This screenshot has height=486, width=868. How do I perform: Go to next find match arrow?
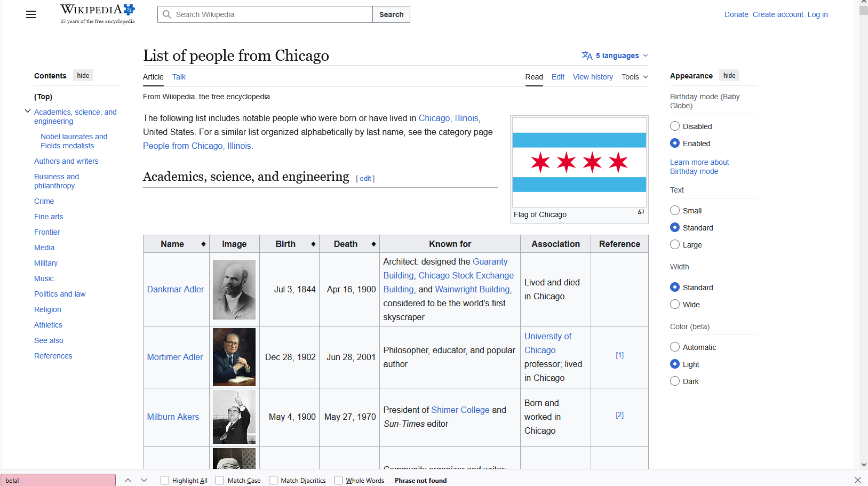144,480
